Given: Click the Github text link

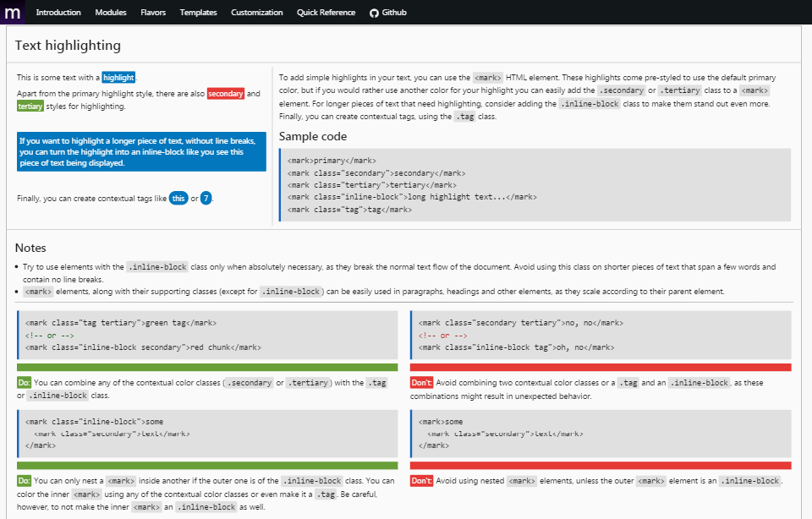Looking at the screenshot, I should (x=394, y=13).
